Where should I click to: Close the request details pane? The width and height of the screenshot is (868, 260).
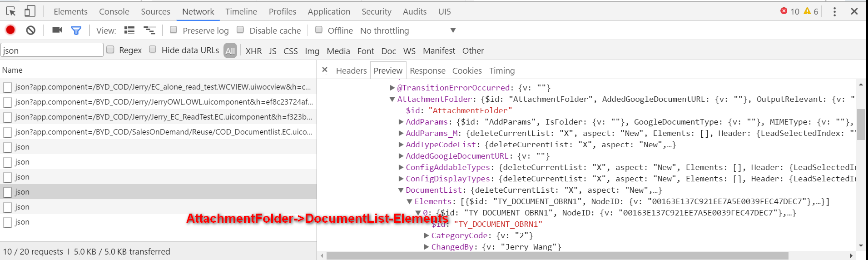(325, 70)
